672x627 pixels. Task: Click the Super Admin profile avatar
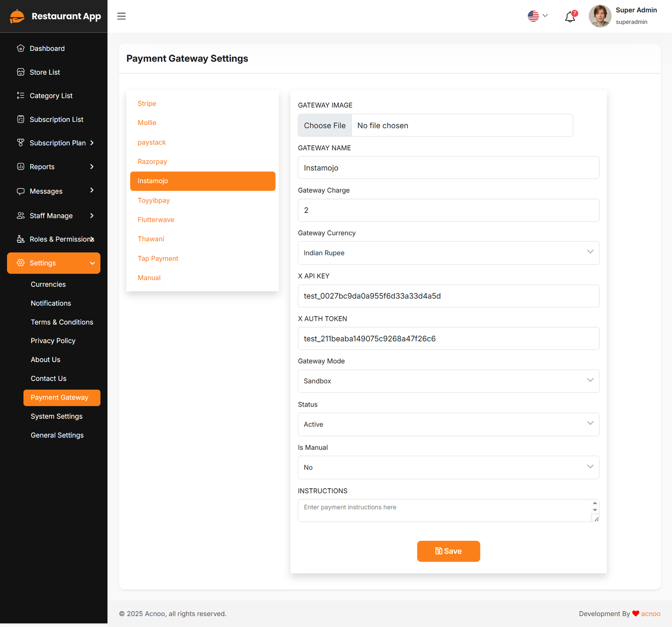click(x=600, y=16)
